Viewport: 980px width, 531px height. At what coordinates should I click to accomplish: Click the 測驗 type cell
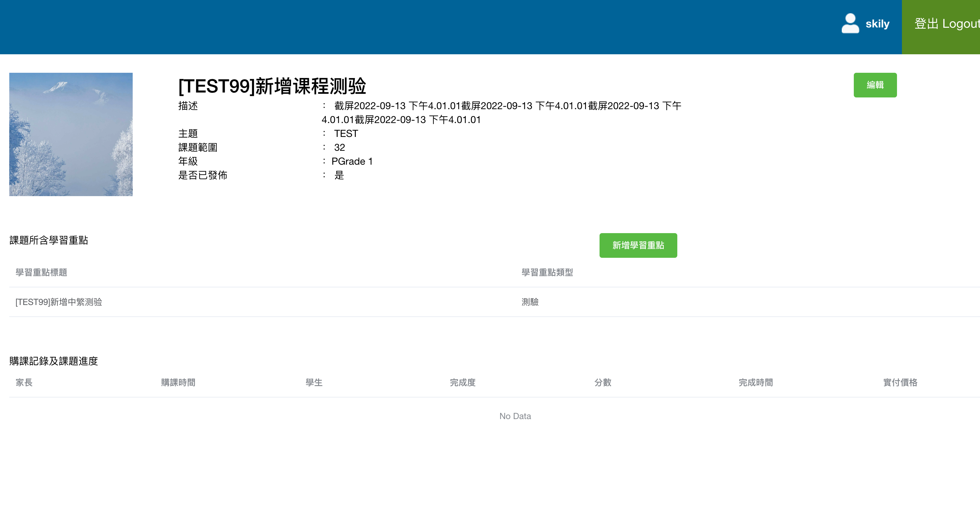(x=530, y=302)
